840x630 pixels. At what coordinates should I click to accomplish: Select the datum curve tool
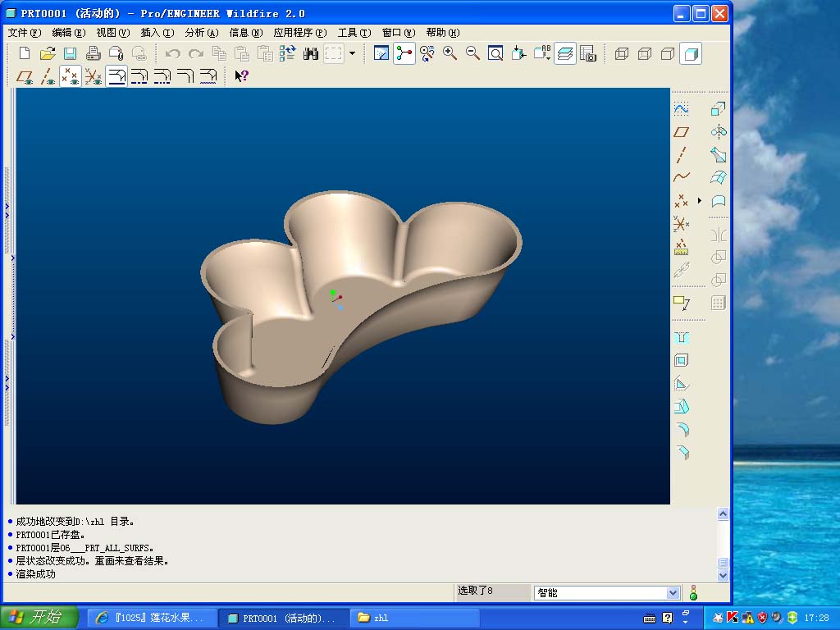[682, 177]
